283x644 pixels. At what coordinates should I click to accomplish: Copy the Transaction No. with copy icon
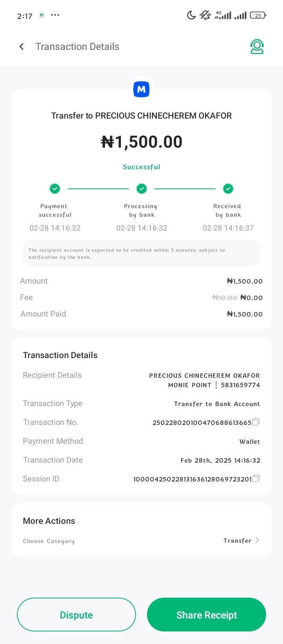(x=256, y=422)
